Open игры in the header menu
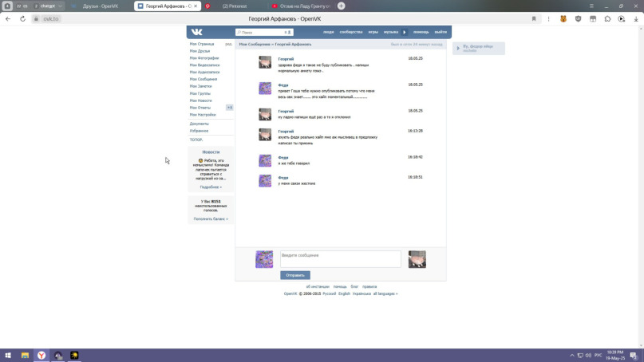This screenshot has width=644, height=362. 373,32
